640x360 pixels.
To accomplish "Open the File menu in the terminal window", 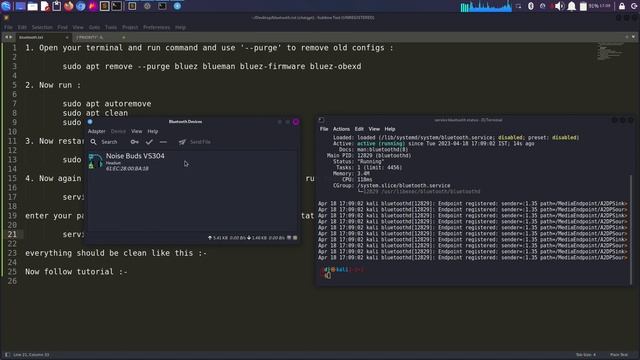I will [324, 129].
